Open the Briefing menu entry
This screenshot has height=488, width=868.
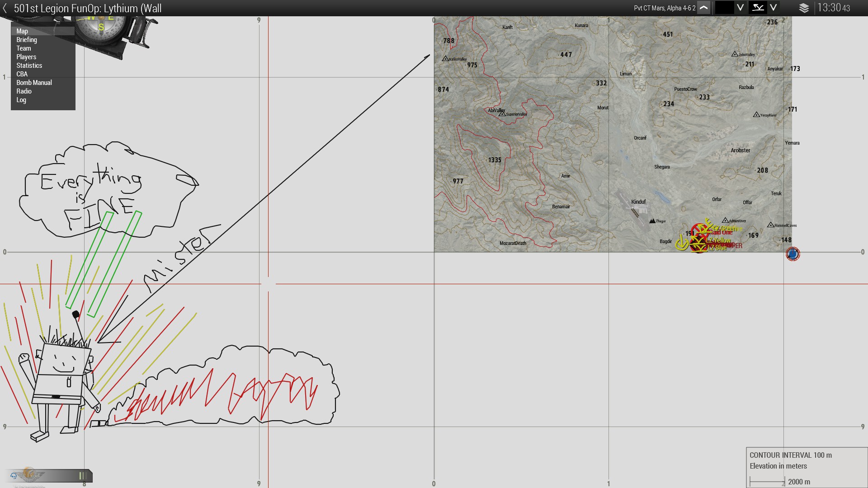click(x=27, y=40)
